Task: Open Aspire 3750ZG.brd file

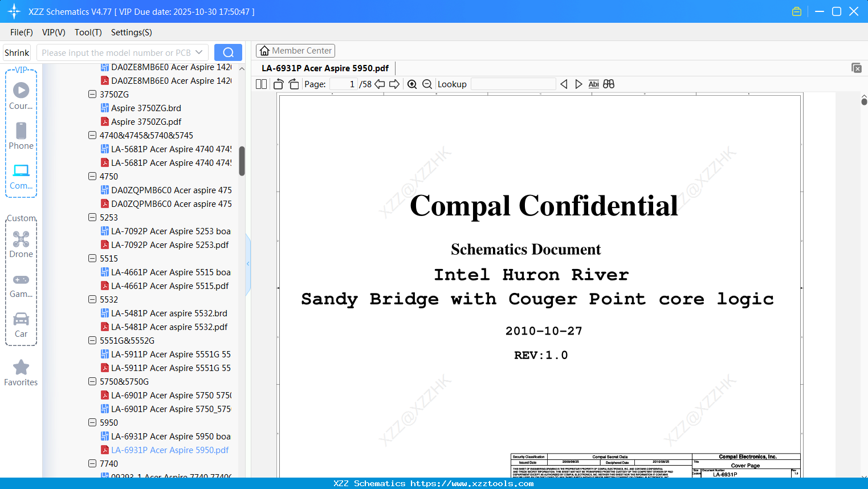Action: coord(141,108)
